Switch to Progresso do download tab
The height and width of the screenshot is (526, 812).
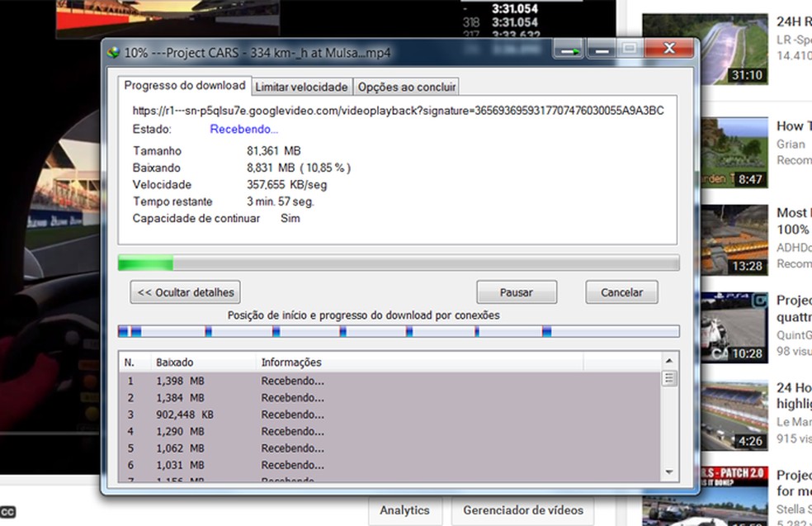[x=184, y=86]
